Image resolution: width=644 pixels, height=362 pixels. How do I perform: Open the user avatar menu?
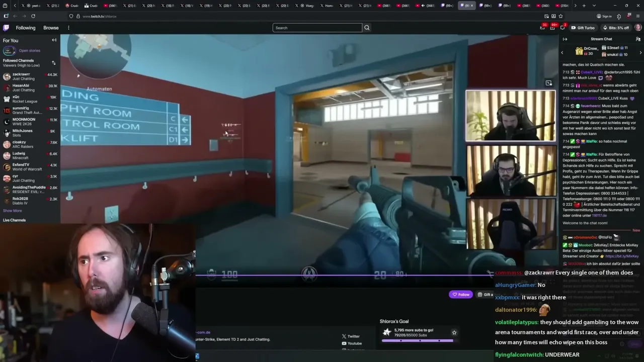638,28
